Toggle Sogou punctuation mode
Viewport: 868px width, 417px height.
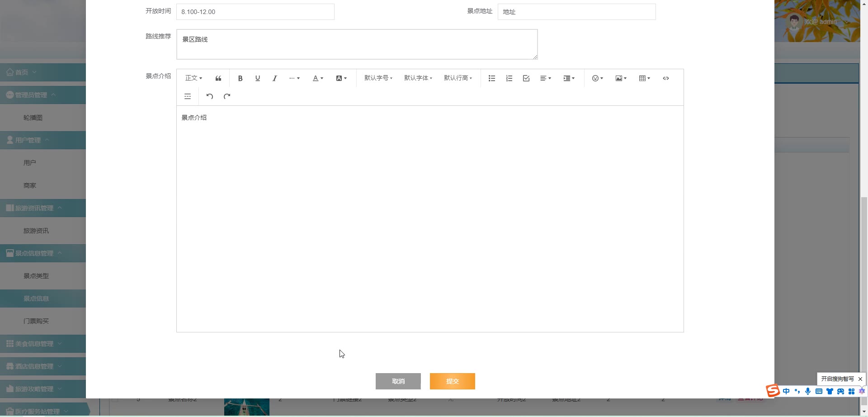(797, 391)
